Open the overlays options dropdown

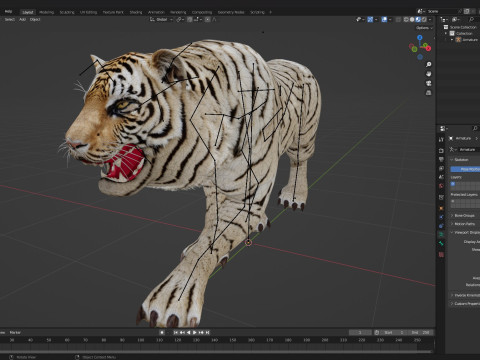click(390, 20)
